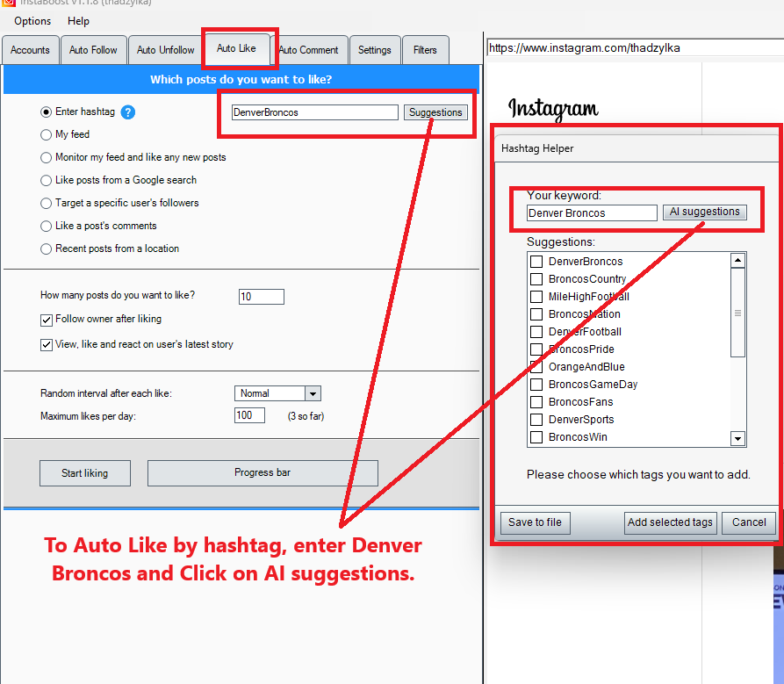Switch to the Settings tab
The height and width of the screenshot is (684, 784).
point(375,50)
